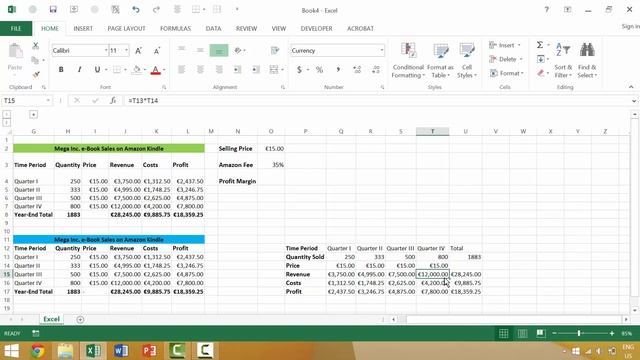The width and height of the screenshot is (640, 360).
Task: Add a new sheet with plus button
Action: tap(80, 320)
